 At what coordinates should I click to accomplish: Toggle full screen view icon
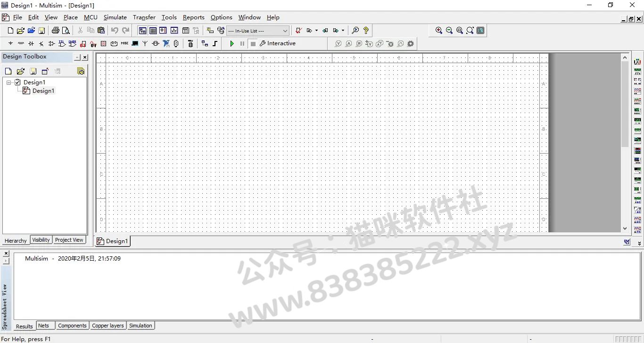[x=480, y=31]
